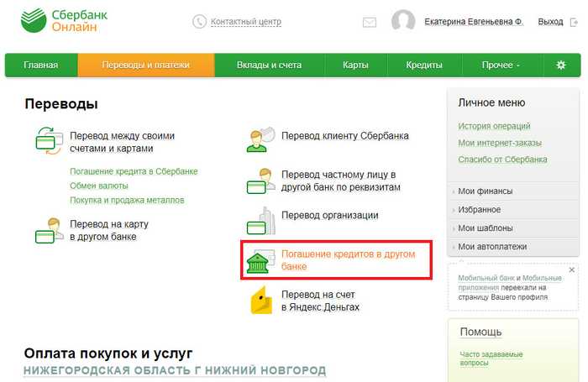The image size is (588, 382).
Task: Open Перевод частному лицу в другой банк
Action: pyautogui.click(x=341, y=181)
